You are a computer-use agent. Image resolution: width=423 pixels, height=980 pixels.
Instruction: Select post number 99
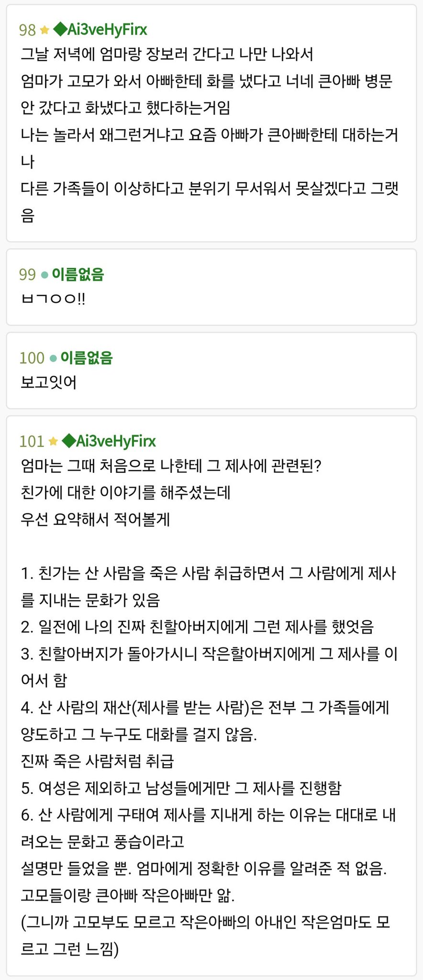pos(27,275)
